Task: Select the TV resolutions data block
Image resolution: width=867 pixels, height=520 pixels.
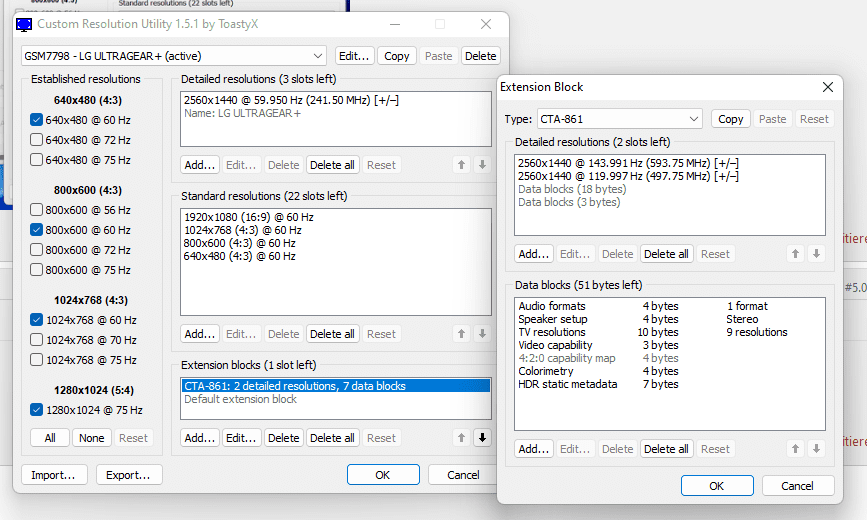Action: 670,332
